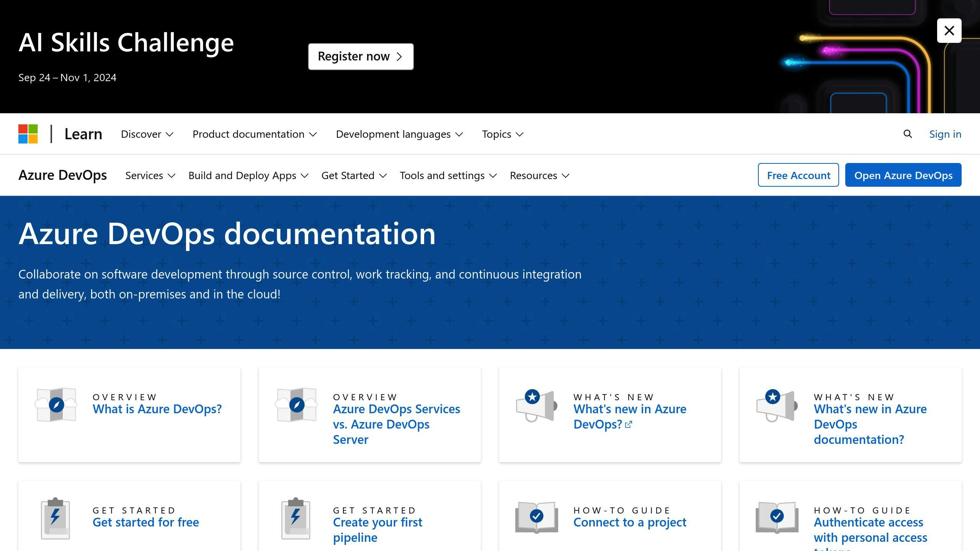Open What's new in Azure DevOps documentation? link

(870, 424)
